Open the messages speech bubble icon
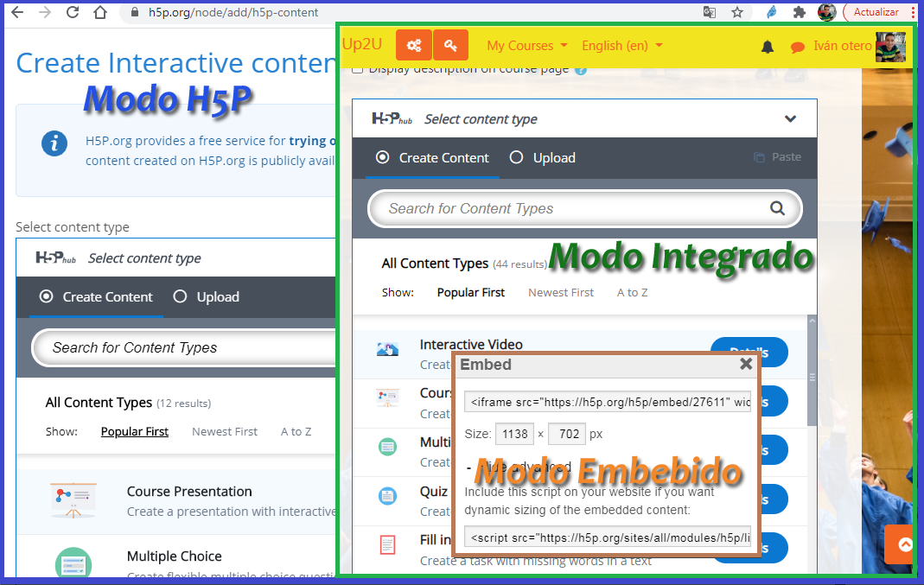The height and width of the screenshot is (585, 924). (x=797, y=47)
